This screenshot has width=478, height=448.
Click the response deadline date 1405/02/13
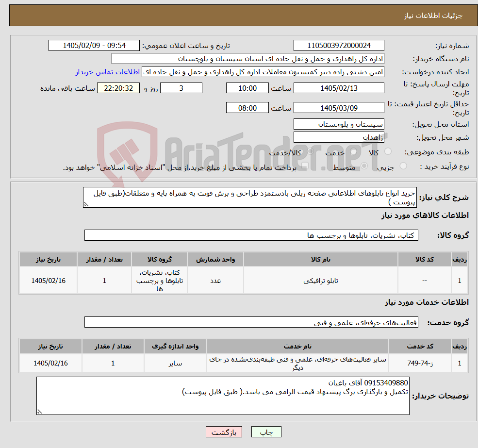click(339, 88)
